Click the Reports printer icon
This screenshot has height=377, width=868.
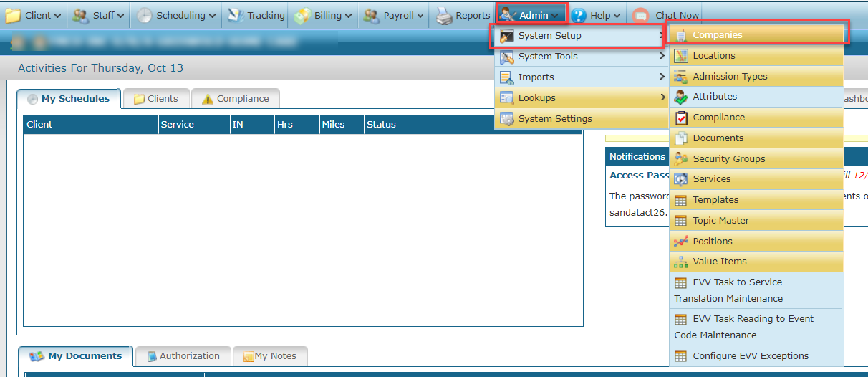click(x=444, y=15)
